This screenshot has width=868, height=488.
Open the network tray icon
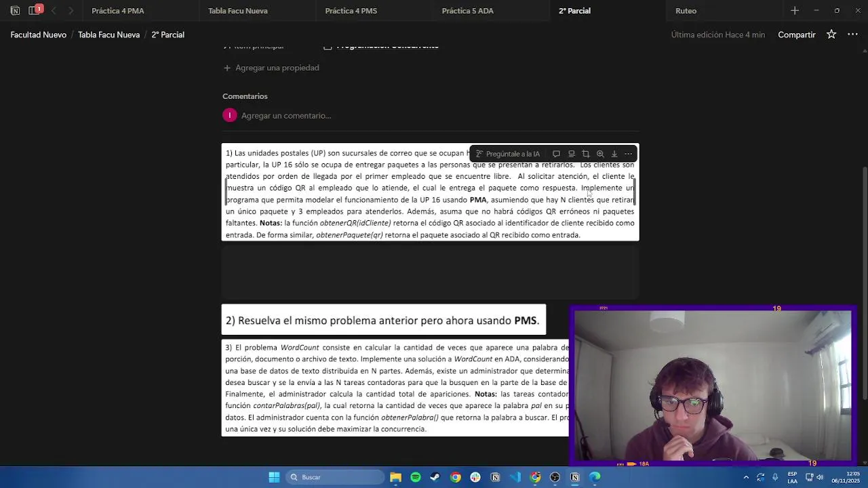coord(810,477)
